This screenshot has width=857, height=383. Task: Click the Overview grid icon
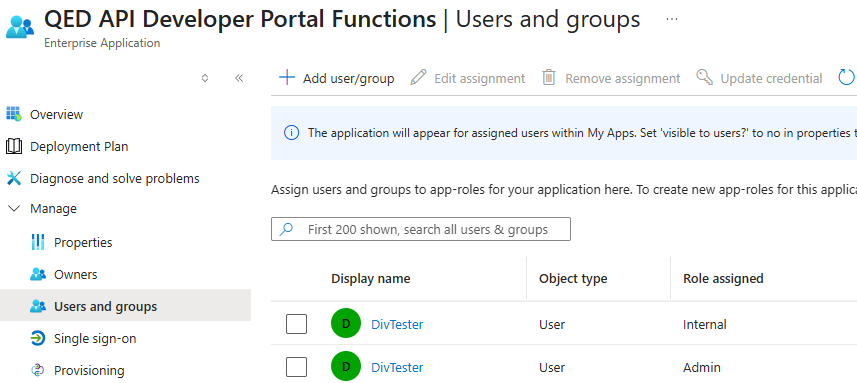[14, 114]
